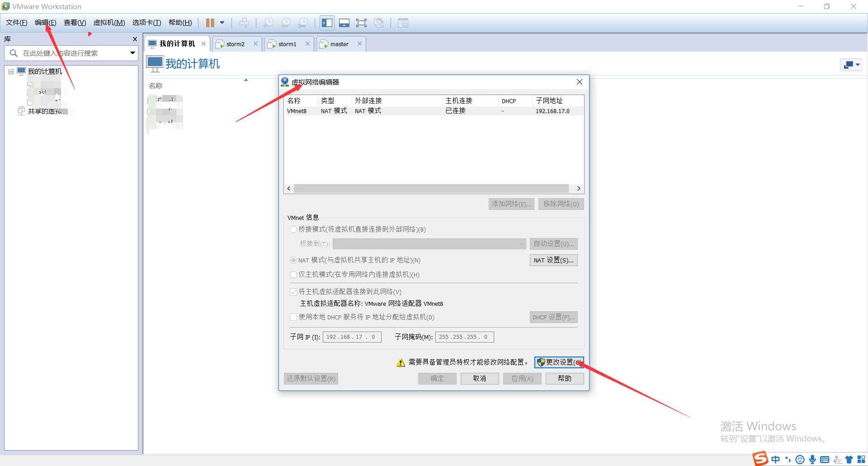Close the storm2 tab
This screenshot has height=466, width=868.
255,44
